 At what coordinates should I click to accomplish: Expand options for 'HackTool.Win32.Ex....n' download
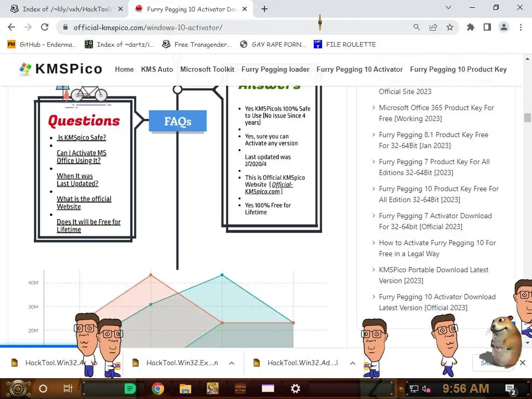pos(231,363)
